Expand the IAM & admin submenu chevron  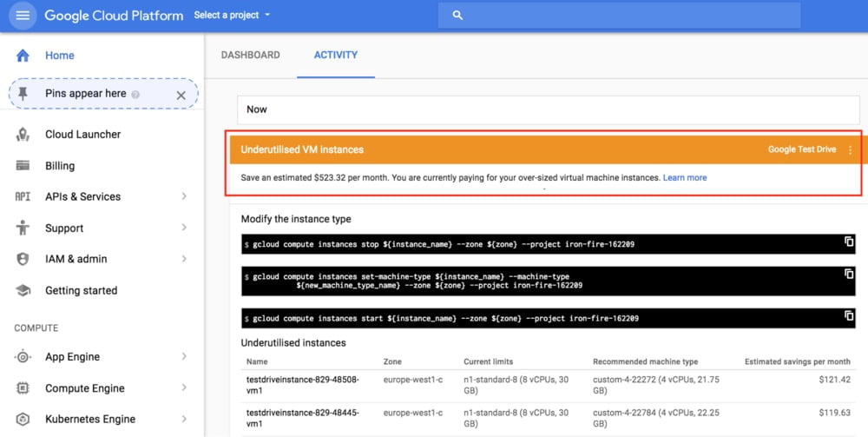pyautogui.click(x=184, y=259)
